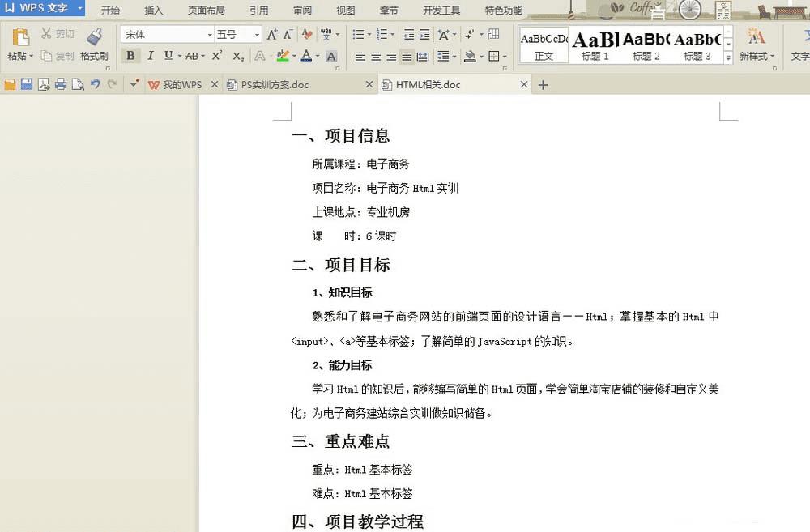Toggle italic formatting
The image size is (810, 532).
coord(151,55)
